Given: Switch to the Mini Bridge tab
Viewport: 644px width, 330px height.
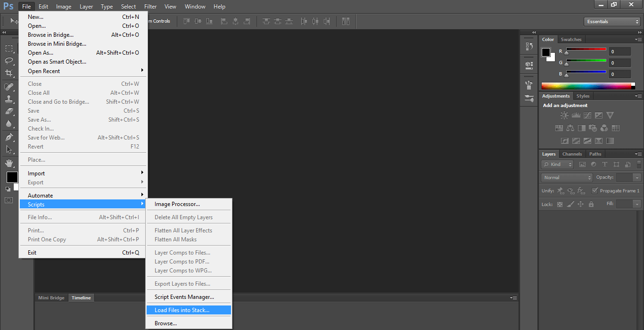Looking at the screenshot, I should 51,298.
